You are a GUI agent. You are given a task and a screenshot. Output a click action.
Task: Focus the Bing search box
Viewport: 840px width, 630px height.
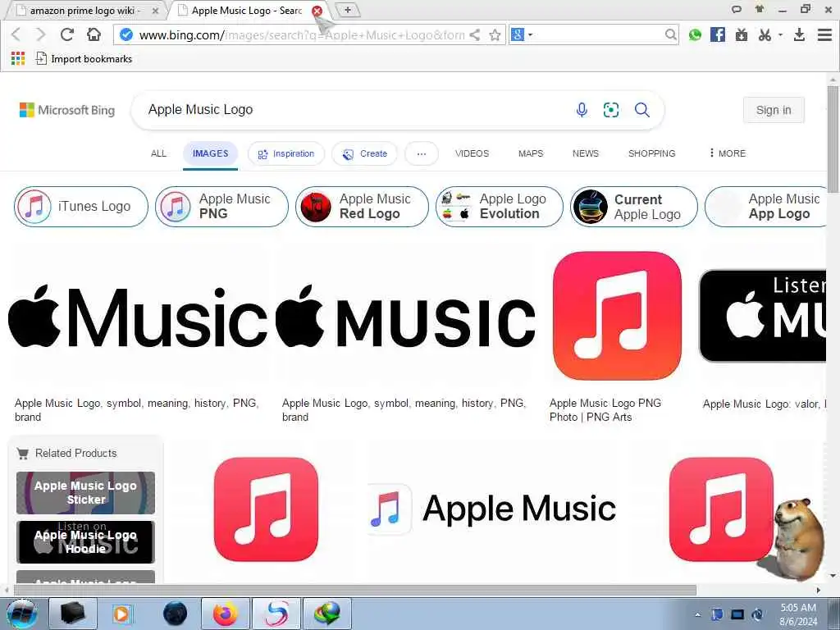(x=354, y=110)
